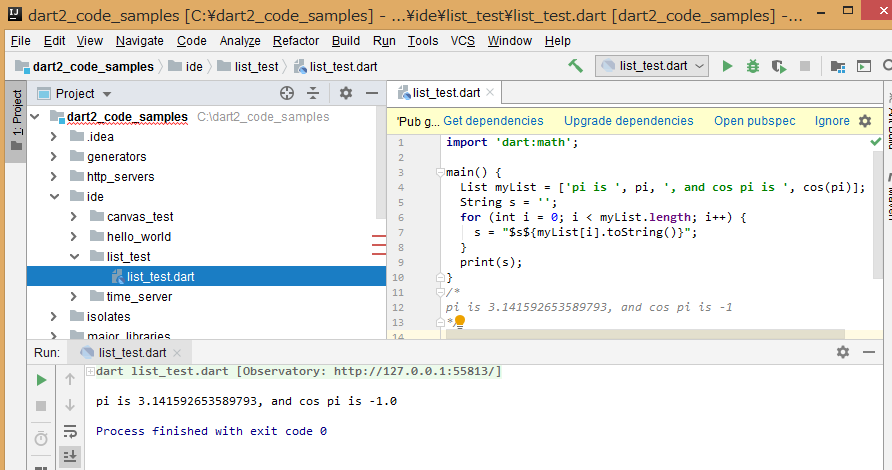Screen dimensions: 892x470
Task: Run with coverage icon in toolbar
Action: [779, 67]
